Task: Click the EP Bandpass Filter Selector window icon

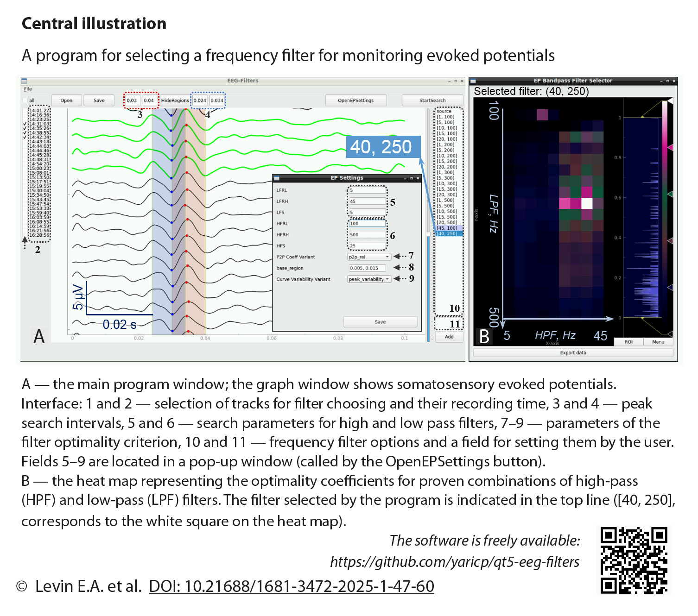Action: [473, 81]
